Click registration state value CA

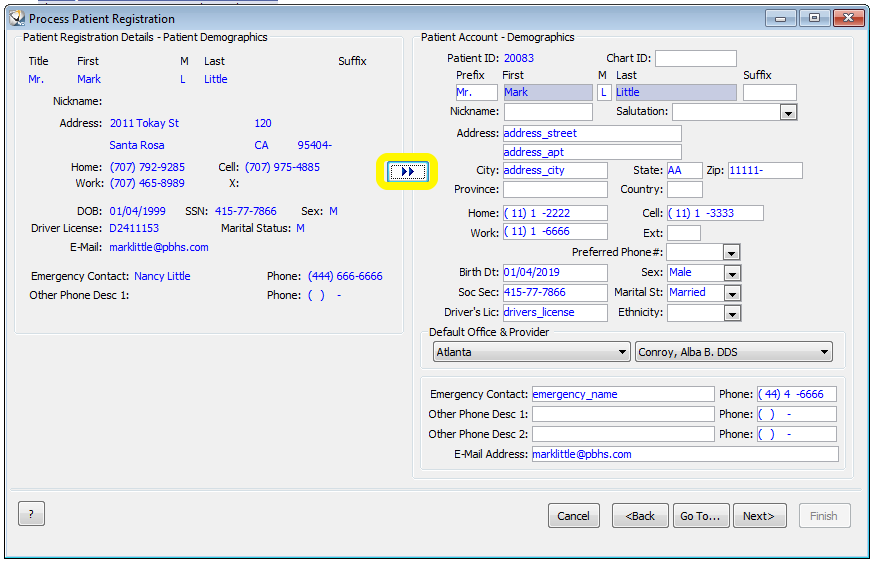[261, 146]
